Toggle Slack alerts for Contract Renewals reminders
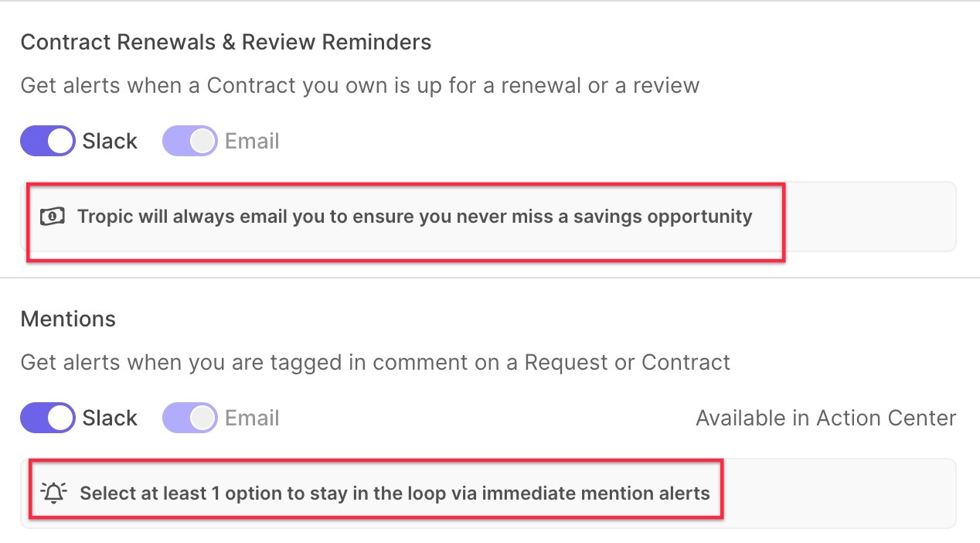Screen dimensions: 980x543 [x=48, y=141]
